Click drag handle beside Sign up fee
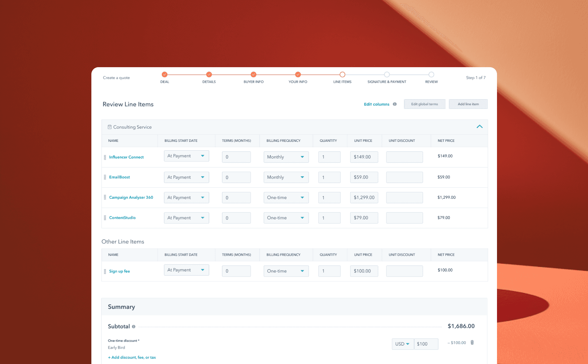 [105, 271]
